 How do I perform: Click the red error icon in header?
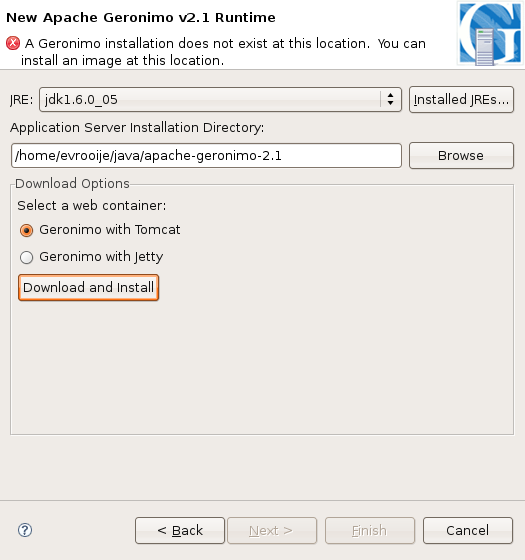(13, 43)
